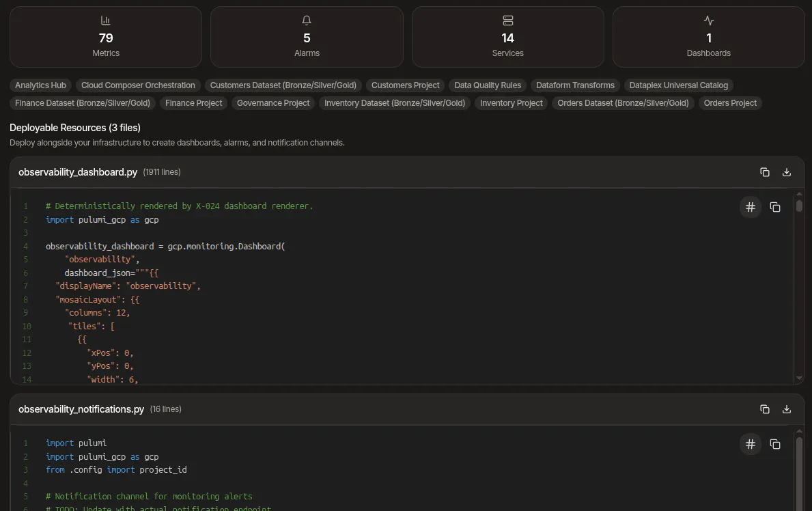Copy observability_dashboard.py file from header
This screenshot has height=511, width=812.
764,172
